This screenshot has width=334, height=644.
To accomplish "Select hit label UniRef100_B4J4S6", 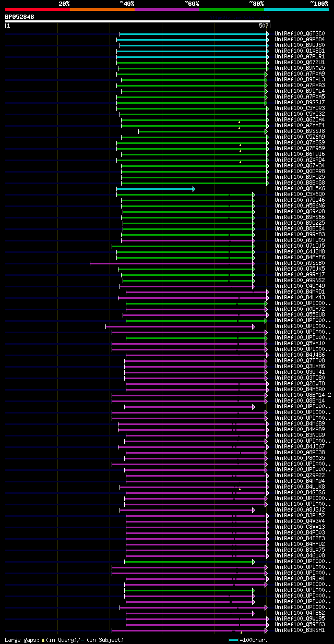I will (300, 355).
